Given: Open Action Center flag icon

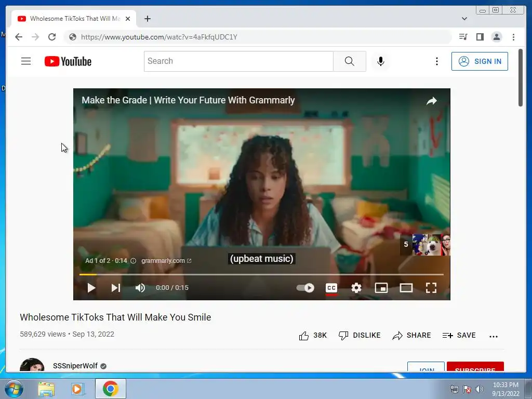Looking at the screenshot, I should pos(467,389).
